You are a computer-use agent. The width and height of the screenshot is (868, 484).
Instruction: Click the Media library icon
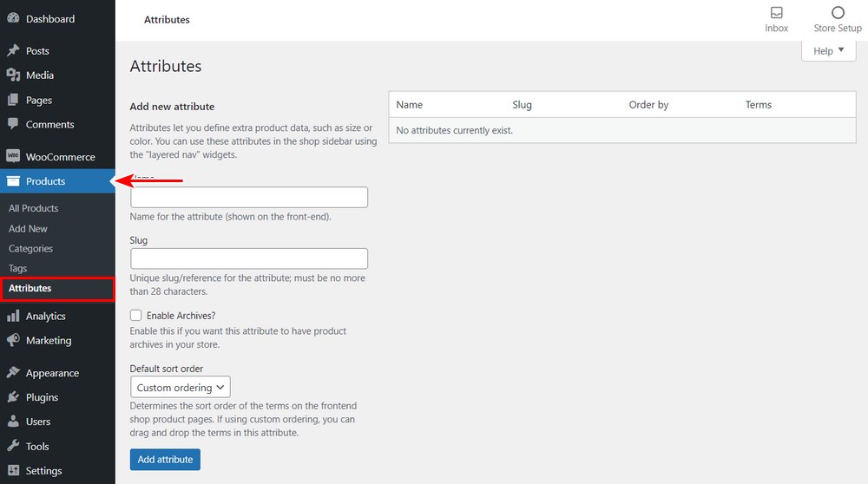pyautogui.click(x=13, y=75)
